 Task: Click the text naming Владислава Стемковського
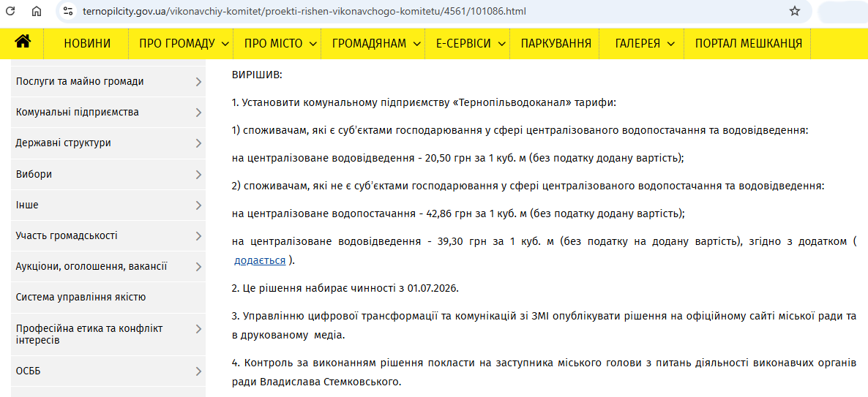[329, 382]
